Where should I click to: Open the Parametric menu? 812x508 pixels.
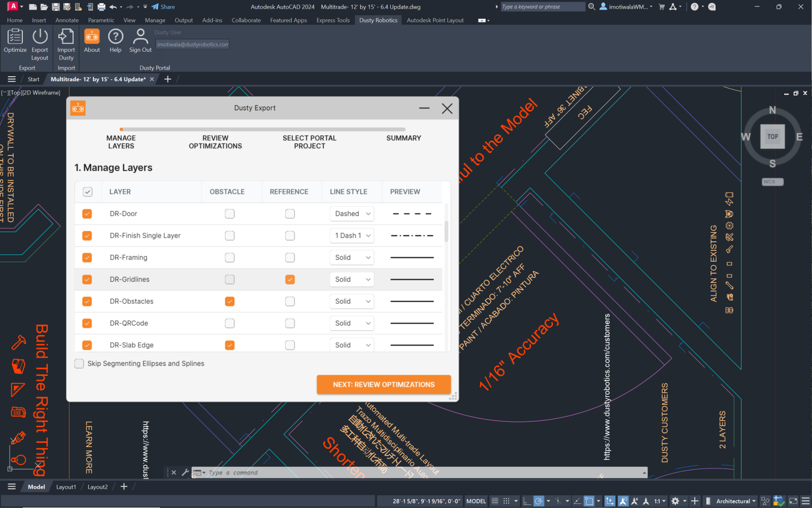101,20
